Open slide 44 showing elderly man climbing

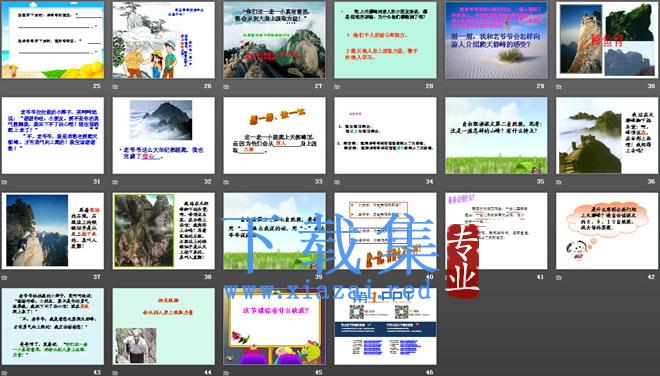pyautogui.click(x=163, y=326)
